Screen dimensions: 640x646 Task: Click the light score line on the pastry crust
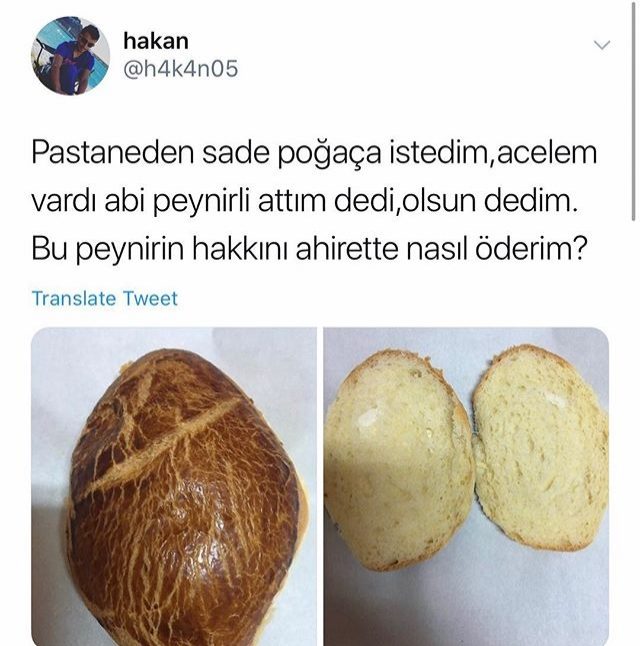click(x=163, y=443)
